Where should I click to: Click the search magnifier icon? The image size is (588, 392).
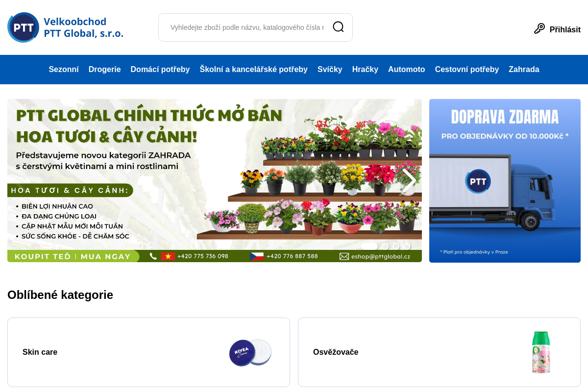(x=338, y=27)
